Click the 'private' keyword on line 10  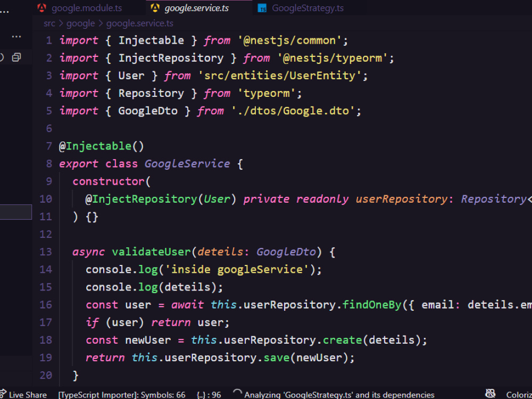(267, 199)
